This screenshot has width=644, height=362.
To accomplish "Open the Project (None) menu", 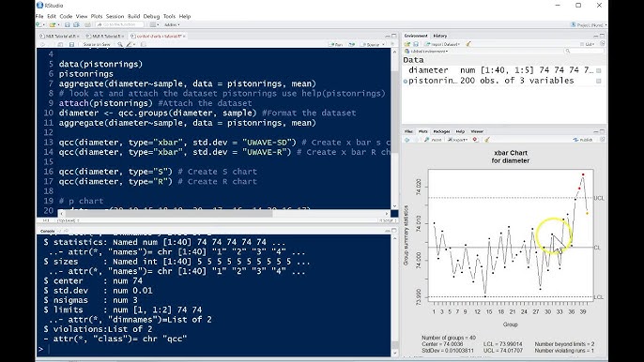I will coord(589,25).
